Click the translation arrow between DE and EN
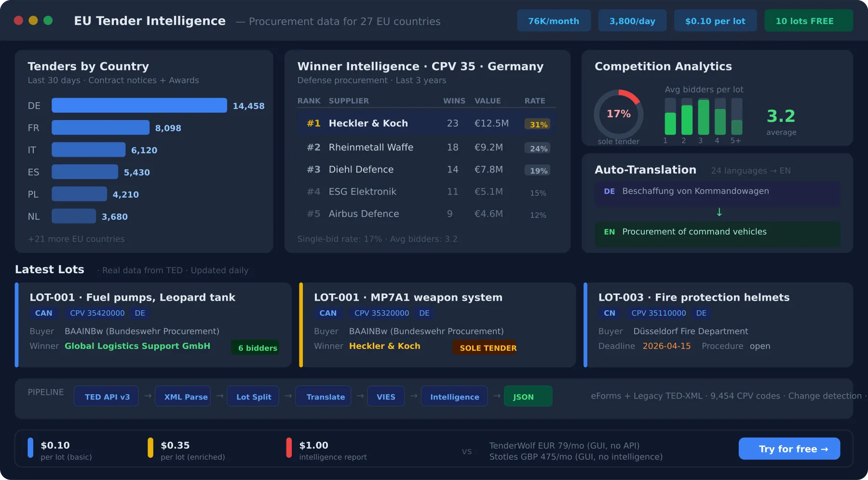868x480 pixels. coord(719,212)
